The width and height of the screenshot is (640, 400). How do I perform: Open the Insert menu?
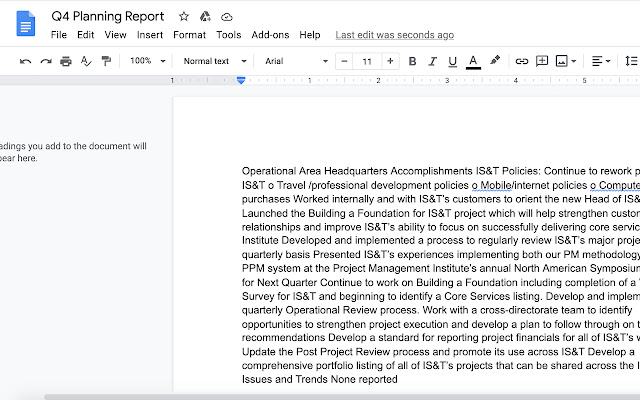150,35
